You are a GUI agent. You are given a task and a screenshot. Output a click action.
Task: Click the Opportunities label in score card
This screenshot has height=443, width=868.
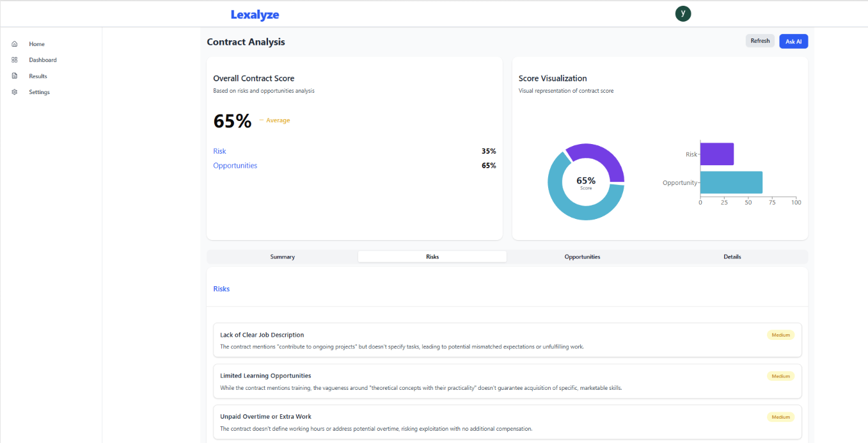coord(235,166)
